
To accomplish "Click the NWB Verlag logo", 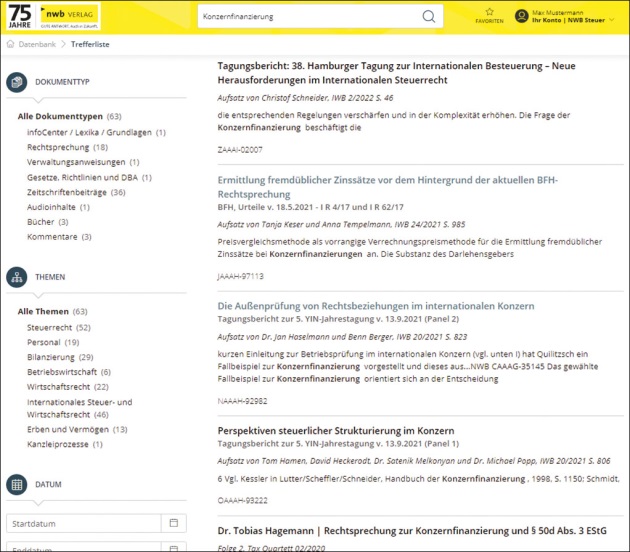I will 66,16.
